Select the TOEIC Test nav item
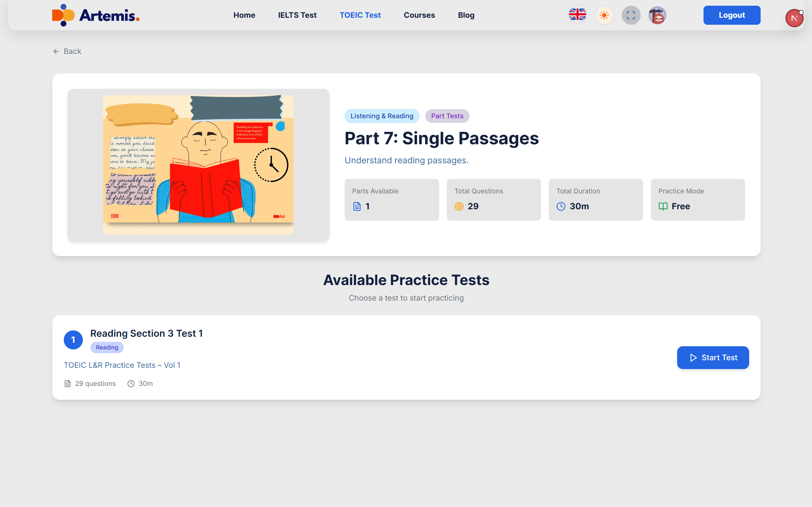Screen dimensions: 812x507 [360, 15]
